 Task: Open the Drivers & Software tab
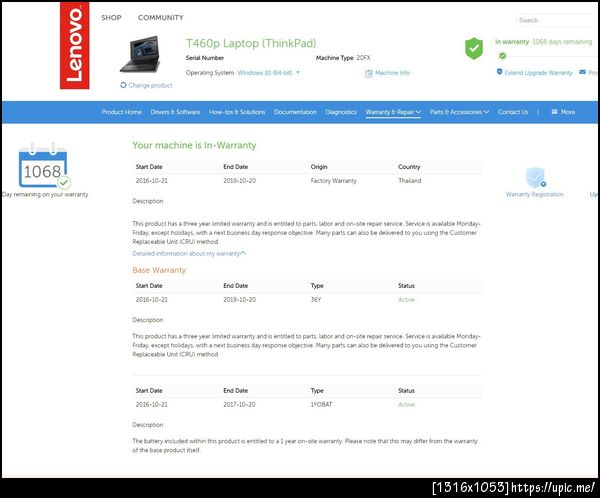175,112
